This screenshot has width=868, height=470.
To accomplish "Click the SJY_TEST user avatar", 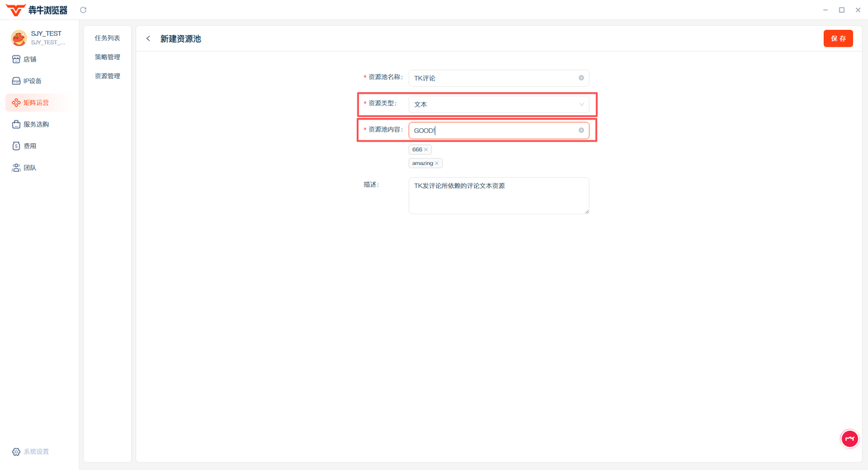I will point(18,38).
